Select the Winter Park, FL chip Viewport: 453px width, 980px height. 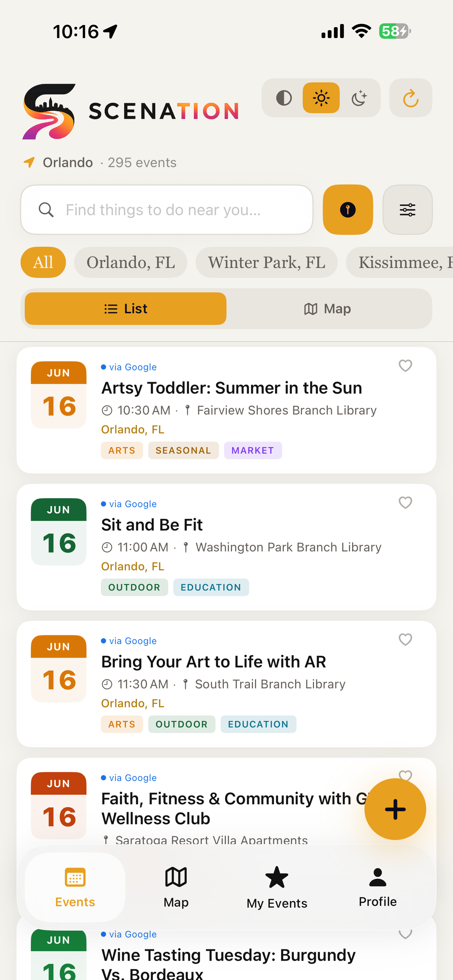(266, 262)
